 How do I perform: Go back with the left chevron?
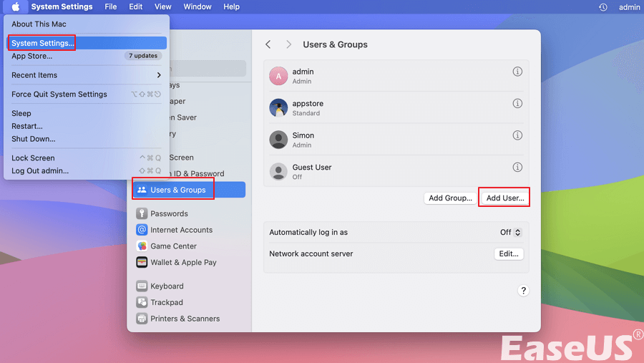[268, 44]
